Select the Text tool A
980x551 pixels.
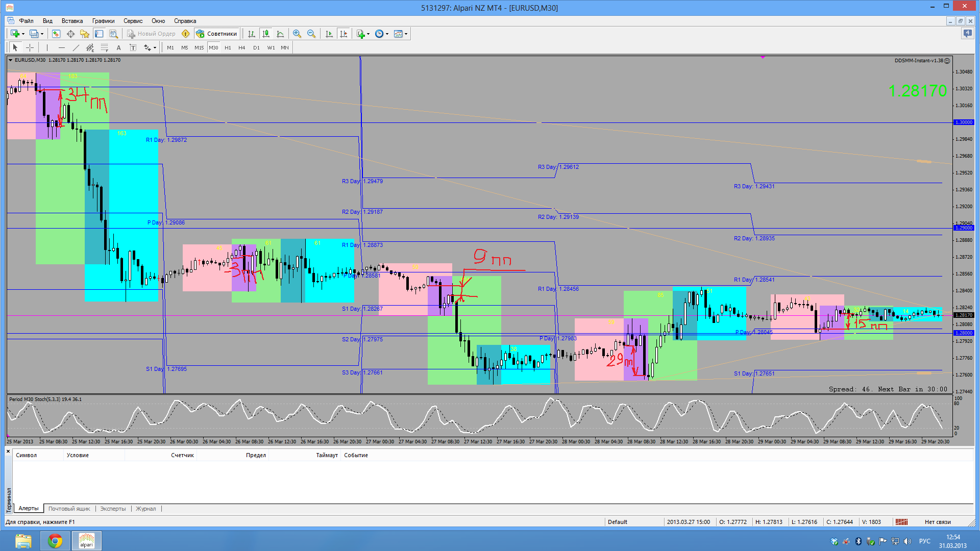pyautogui.click(x=119, y=47)
